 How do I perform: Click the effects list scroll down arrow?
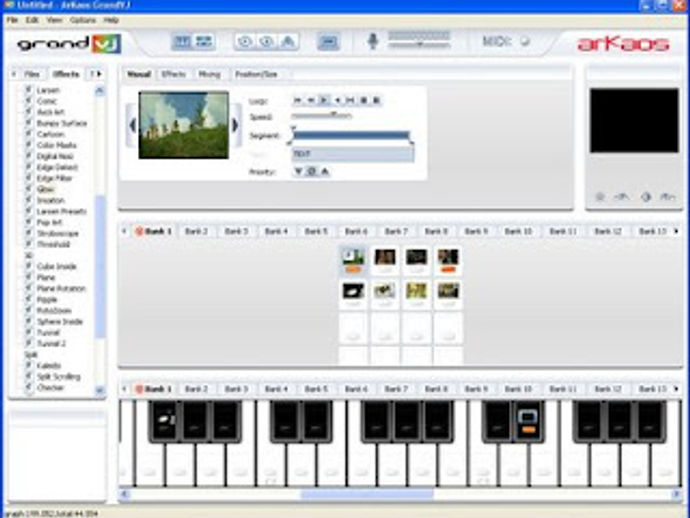point(99,390)
